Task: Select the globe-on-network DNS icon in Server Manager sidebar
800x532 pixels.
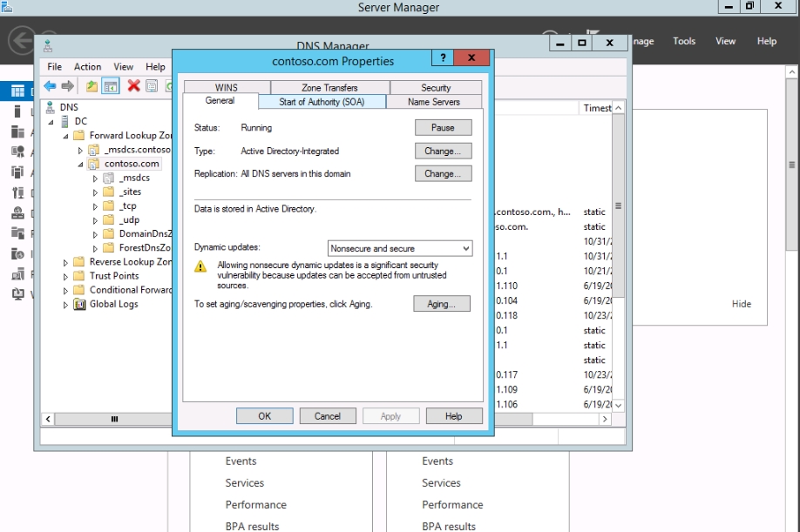Action: click(x=17, y=213)
